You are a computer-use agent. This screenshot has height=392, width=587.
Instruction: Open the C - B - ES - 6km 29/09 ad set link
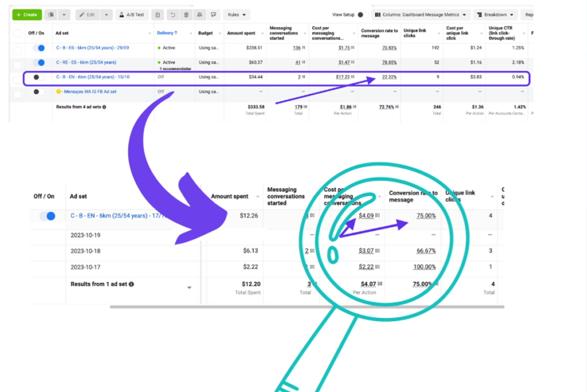pos(93,48)
